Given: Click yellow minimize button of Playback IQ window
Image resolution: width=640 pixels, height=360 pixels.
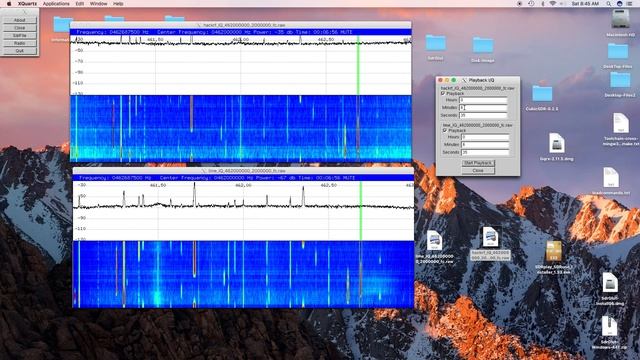Looking at the screenshot, I should tap(447, 80).
